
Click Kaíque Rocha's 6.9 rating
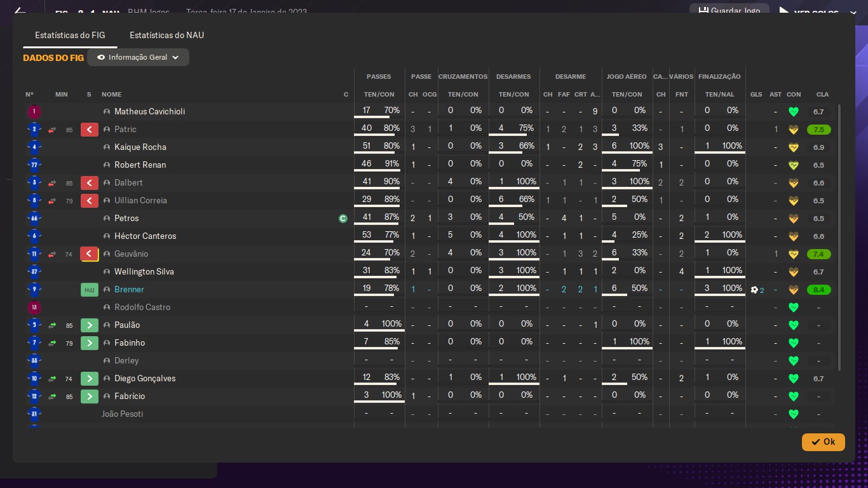(818, 147)
